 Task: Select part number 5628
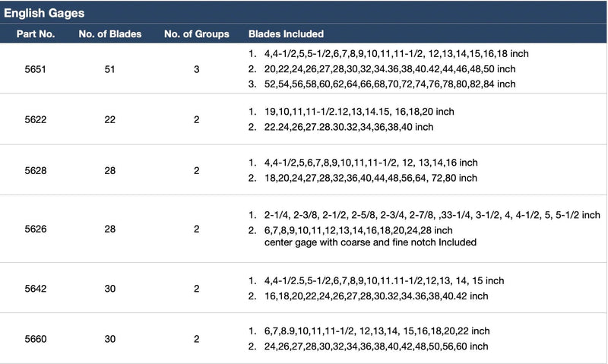pos(35,170)
